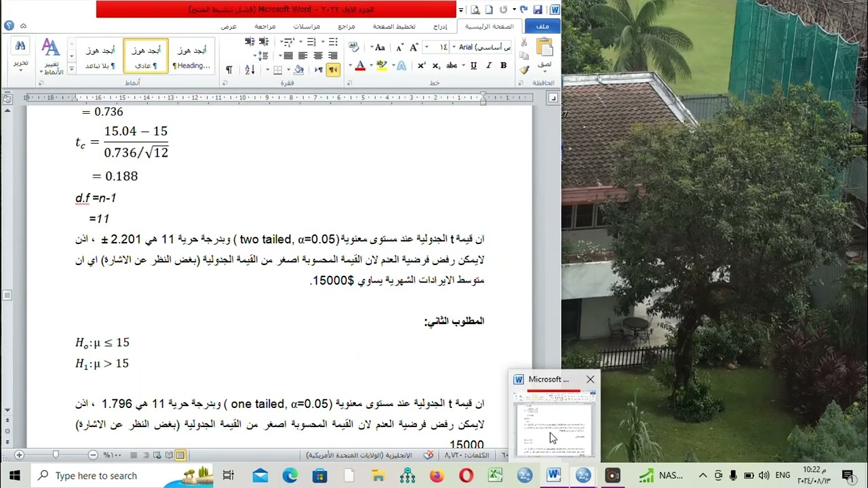The height and width of the screenshot is (488, 868).
Task: Save document via Quick Access toolbar
Action: point(537,9)
